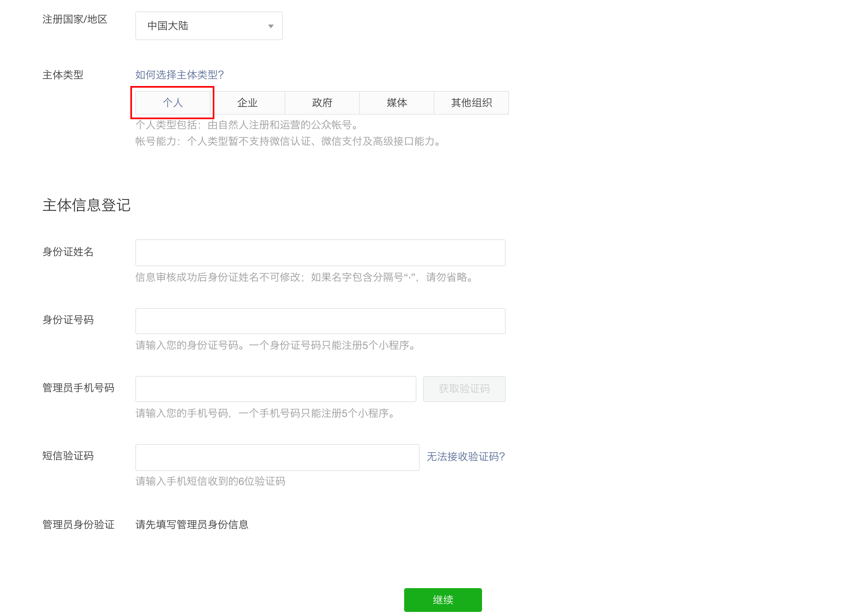The width and height of the screenshot is (846, 616).
Task: Click the green 继续 button
Action: pyautogui.click(x=443, y=599)
